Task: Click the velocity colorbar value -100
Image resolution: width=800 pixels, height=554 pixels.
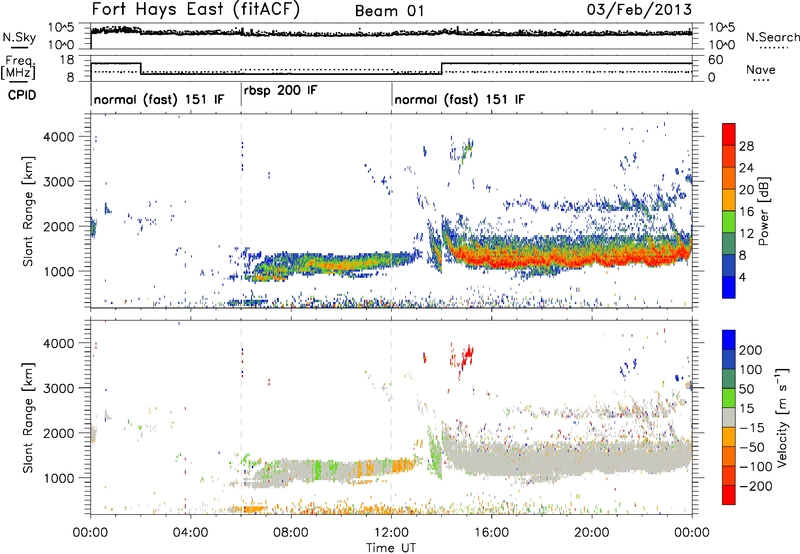Action: [x=756, y=467]
